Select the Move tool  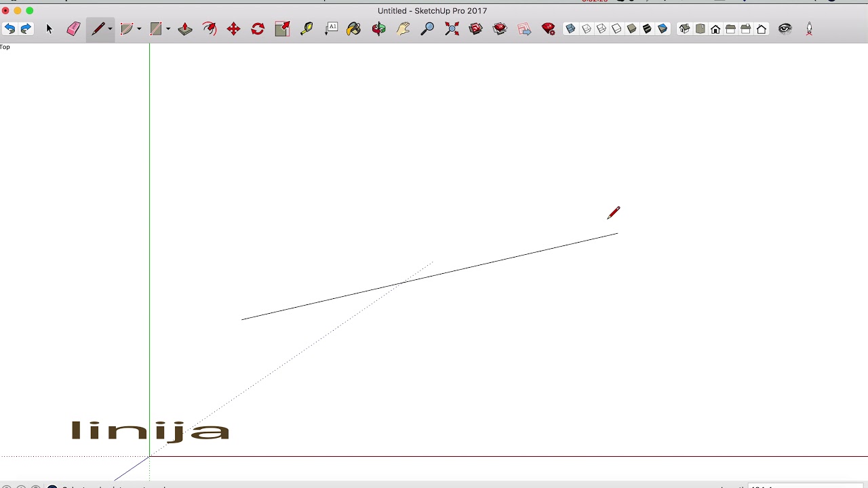(x=233, y=28)
